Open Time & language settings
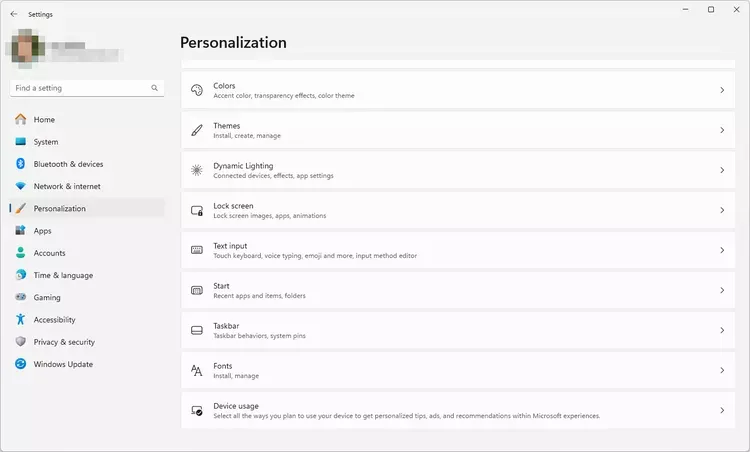The height and width of the screenshot is (452, 750). (x=63, y=275)
